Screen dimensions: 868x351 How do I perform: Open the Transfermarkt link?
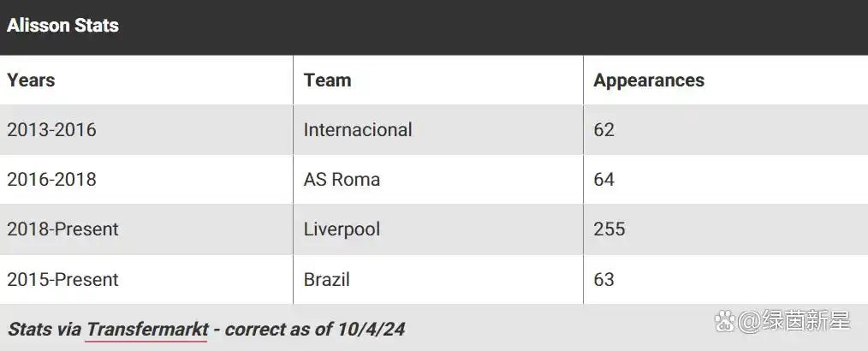pos(148,330)
